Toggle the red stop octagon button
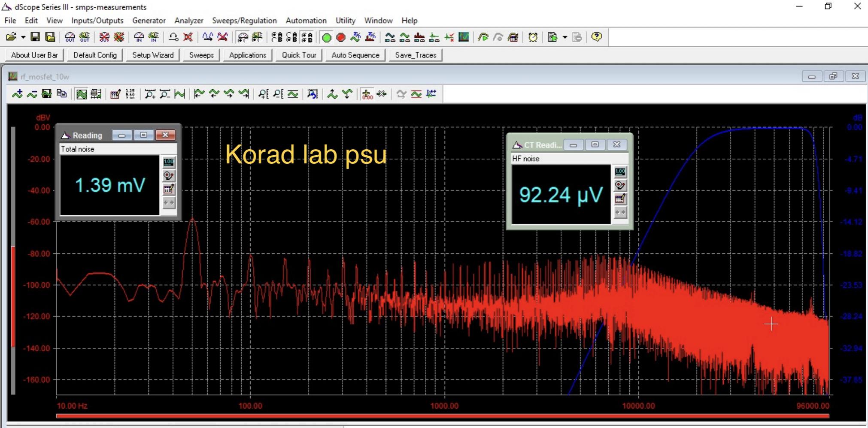Image resolution: width=868 pixels, height=428 pixels. click(341, 37)
